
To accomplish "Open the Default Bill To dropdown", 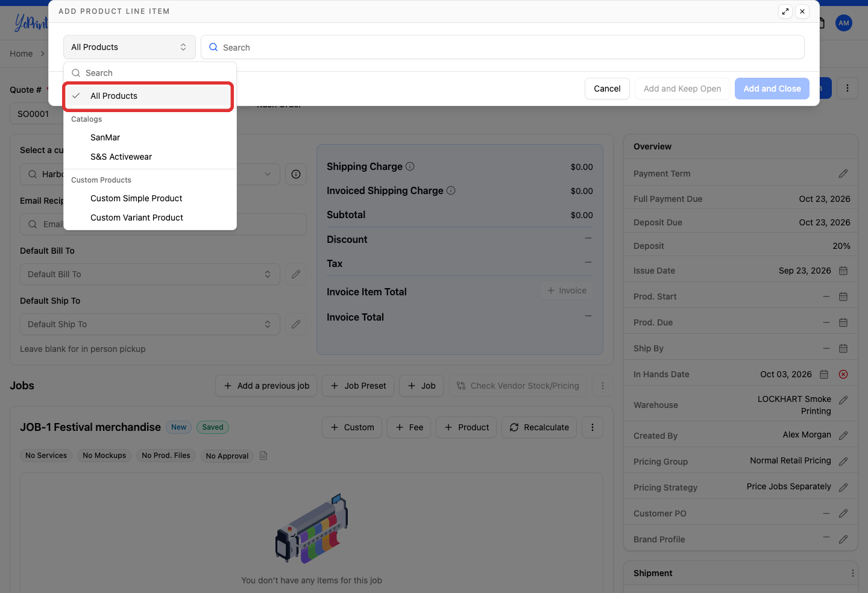I will 150,274.
